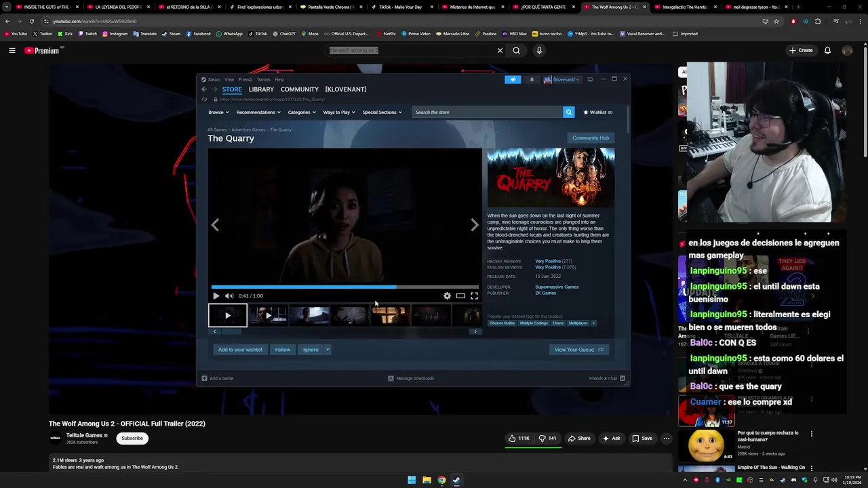Open the Steam menu in the Steam menu bar
Viewport: 868px width, 488px height.
click(214, 79)
